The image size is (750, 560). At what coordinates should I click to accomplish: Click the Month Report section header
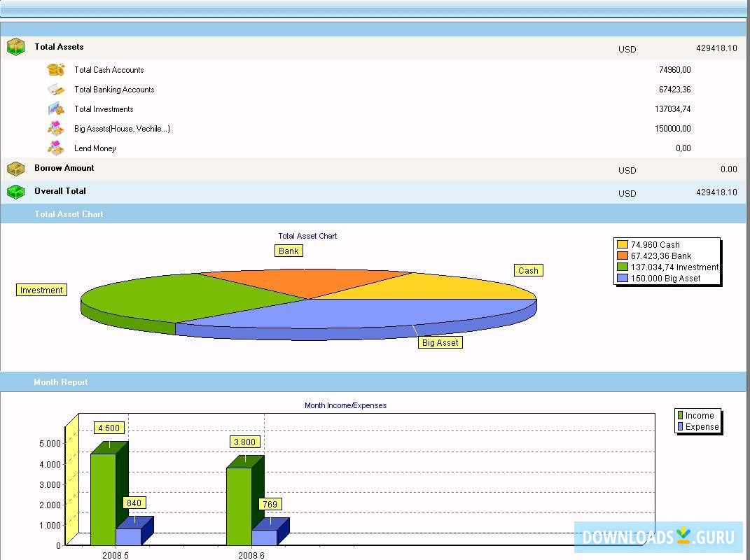click(x=373, y=381)
